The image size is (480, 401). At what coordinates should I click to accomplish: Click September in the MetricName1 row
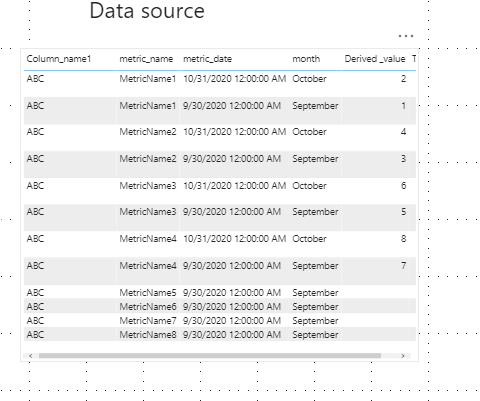click(315, 106)
